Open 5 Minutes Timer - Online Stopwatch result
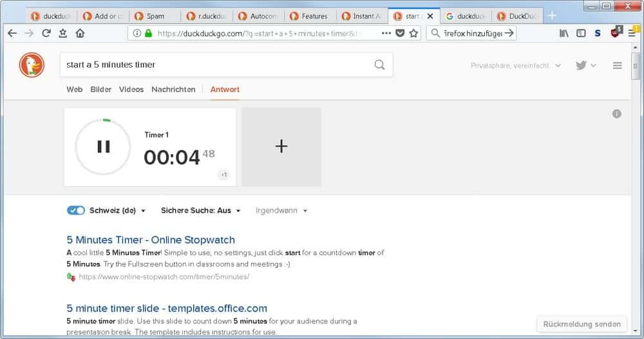This screenshot has width=644, height=339. (151, 240)
